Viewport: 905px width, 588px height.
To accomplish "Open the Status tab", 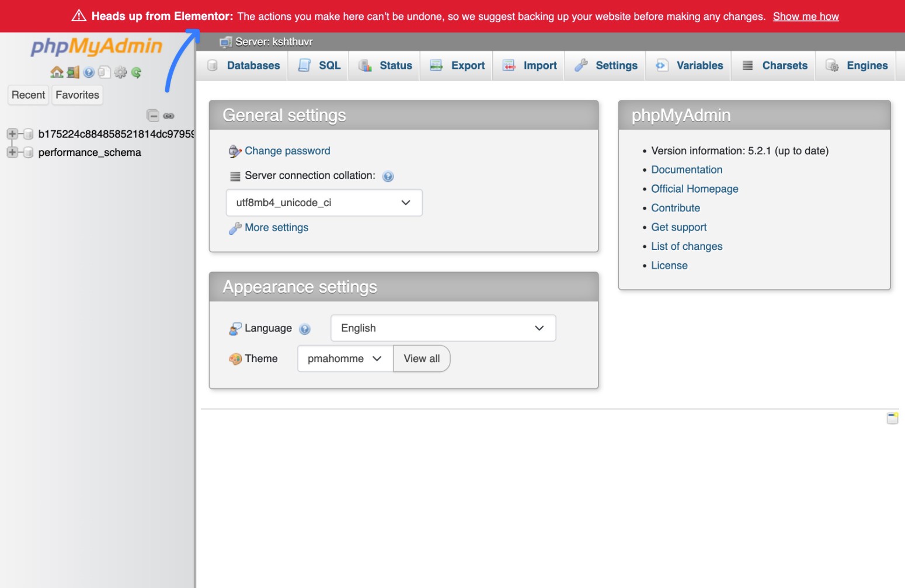I will coord(385,65).
